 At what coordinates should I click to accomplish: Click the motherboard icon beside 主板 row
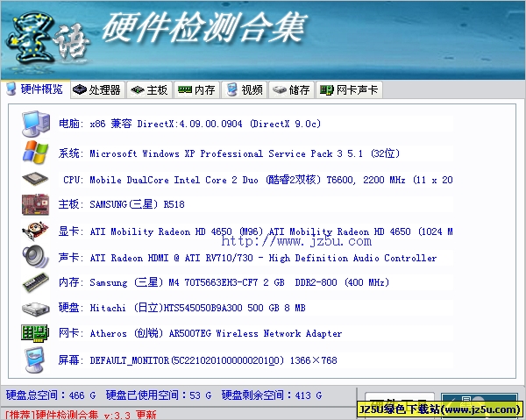[x=35, y=204]
